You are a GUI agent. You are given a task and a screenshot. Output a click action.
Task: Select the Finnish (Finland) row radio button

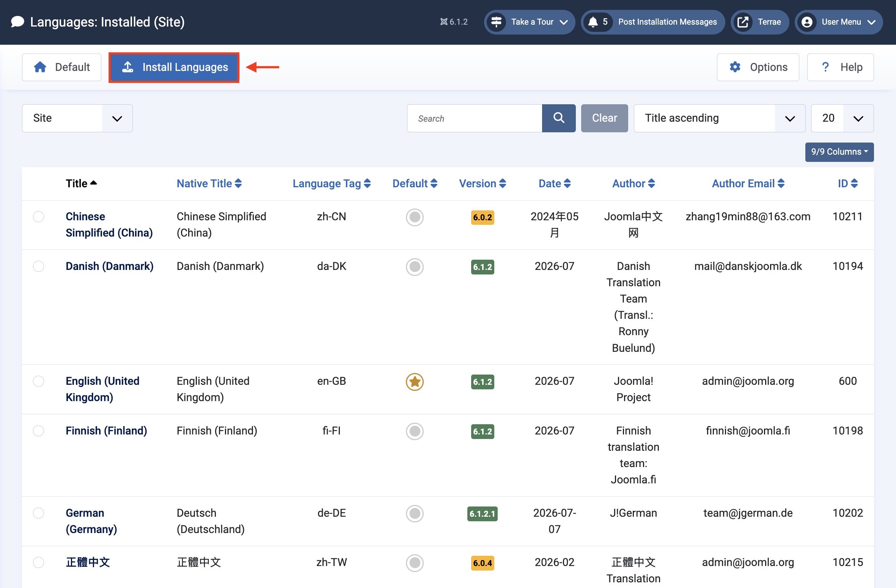coord(38,431)
